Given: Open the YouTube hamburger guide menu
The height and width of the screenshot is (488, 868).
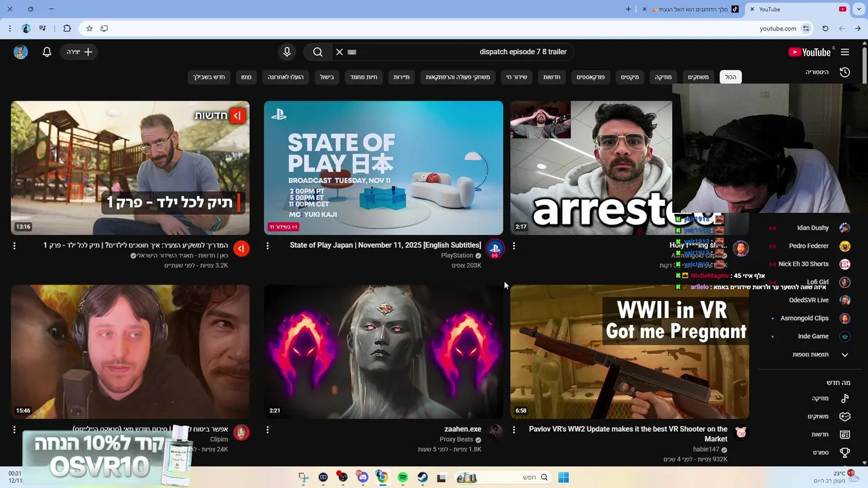Looking at the screenshot, I should [x=844, y=52].
